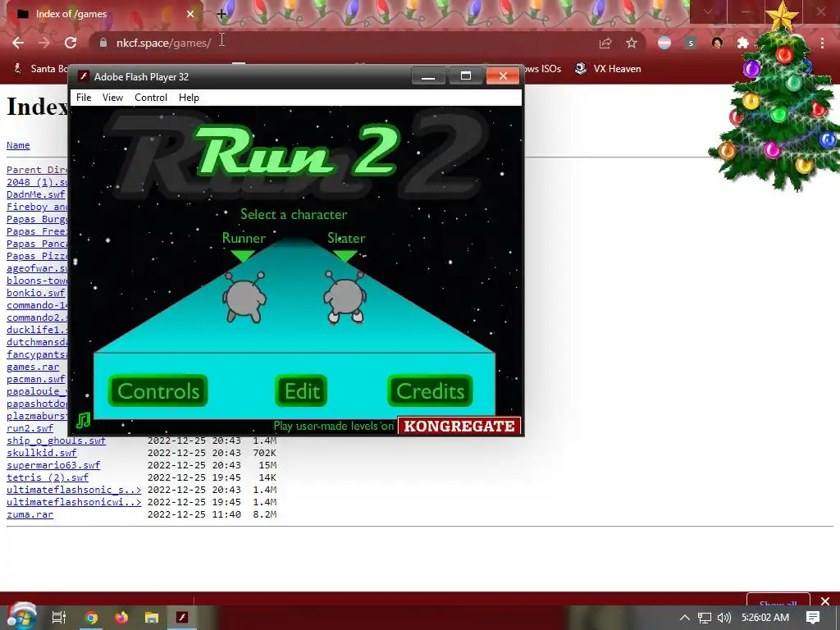Open DadnMe.swf link
This screenshot has width=840, height=630.
(x=36, y=194)
